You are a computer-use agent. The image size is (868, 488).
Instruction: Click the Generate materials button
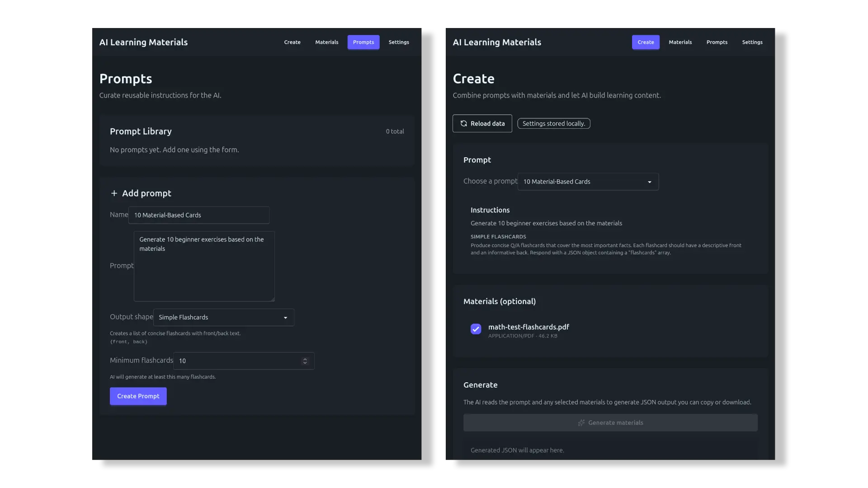(x=610, y=423)
